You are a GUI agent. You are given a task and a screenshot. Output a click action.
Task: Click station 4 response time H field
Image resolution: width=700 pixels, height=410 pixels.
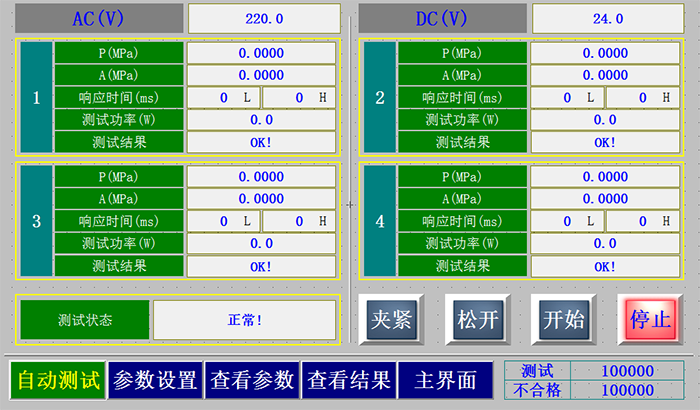click(643, 221)
